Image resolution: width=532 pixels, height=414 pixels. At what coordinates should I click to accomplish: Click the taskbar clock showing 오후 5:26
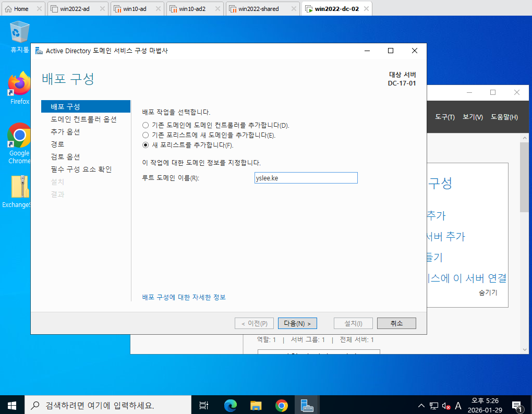pos(485,405)
